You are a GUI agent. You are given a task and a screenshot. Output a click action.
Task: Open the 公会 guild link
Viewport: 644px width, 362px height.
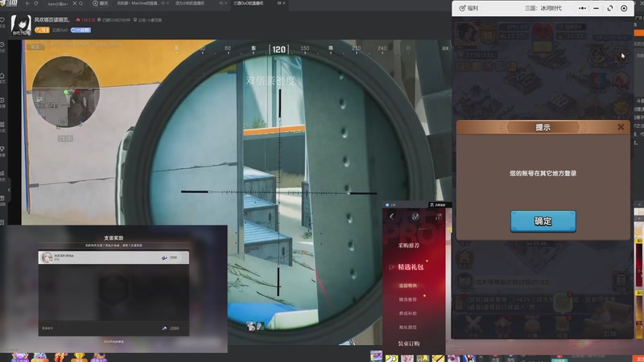pos(148,19)
